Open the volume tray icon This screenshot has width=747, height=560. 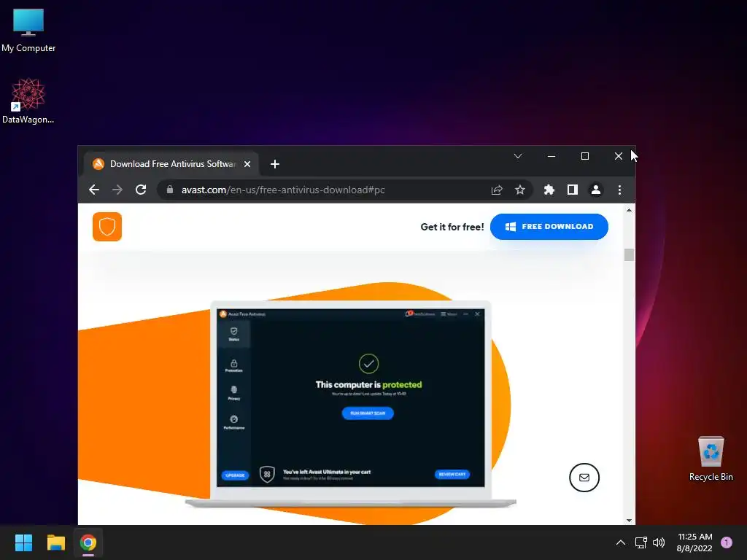coord(659,542)
